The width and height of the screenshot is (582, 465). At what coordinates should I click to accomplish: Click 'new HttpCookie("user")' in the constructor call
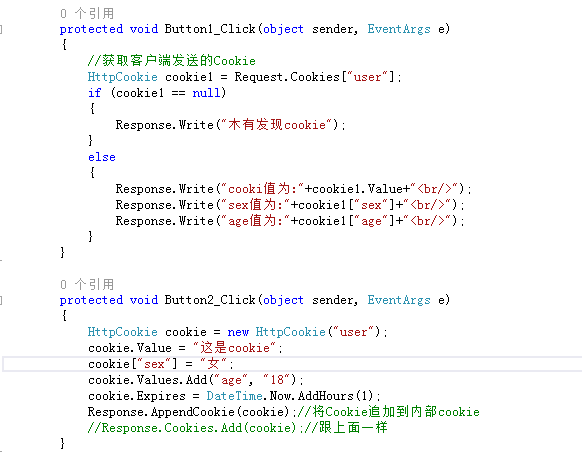[x=304, y=332]
